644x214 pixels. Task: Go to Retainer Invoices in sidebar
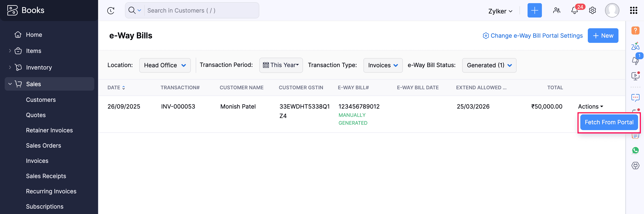49,130
